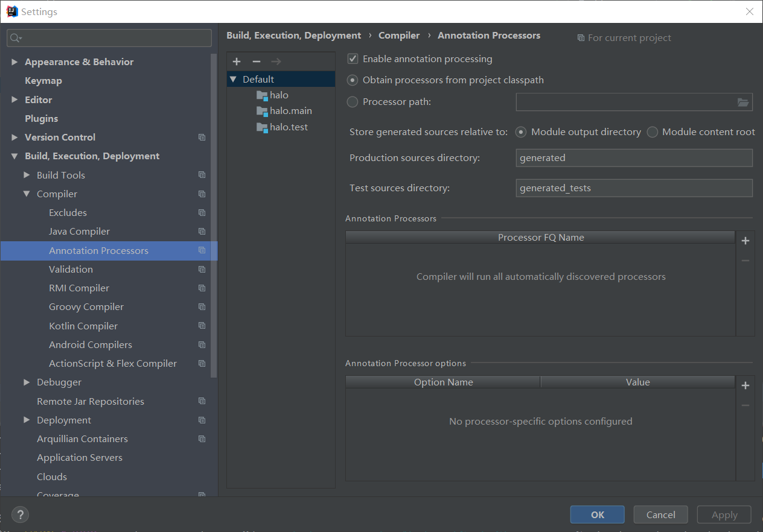763x532 pixels.
Task: Expand the Editor settings section
Action: [14, 100]
